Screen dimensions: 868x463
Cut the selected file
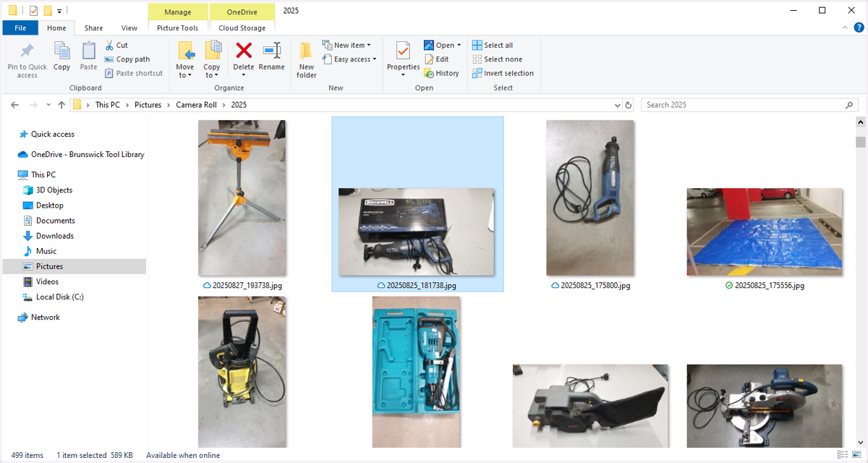click(116, 45)
